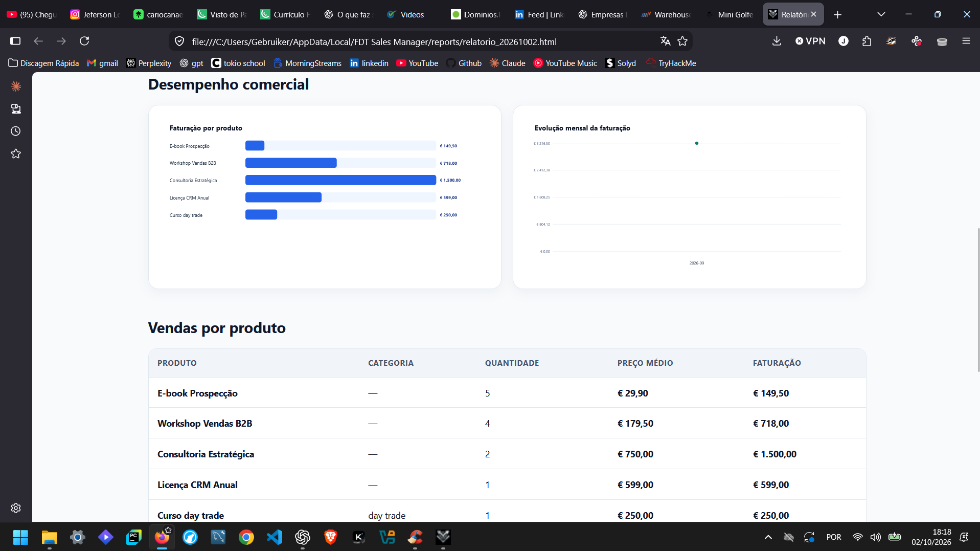
Task: Reload the page with the refresh icon
Action: [84, 41]
